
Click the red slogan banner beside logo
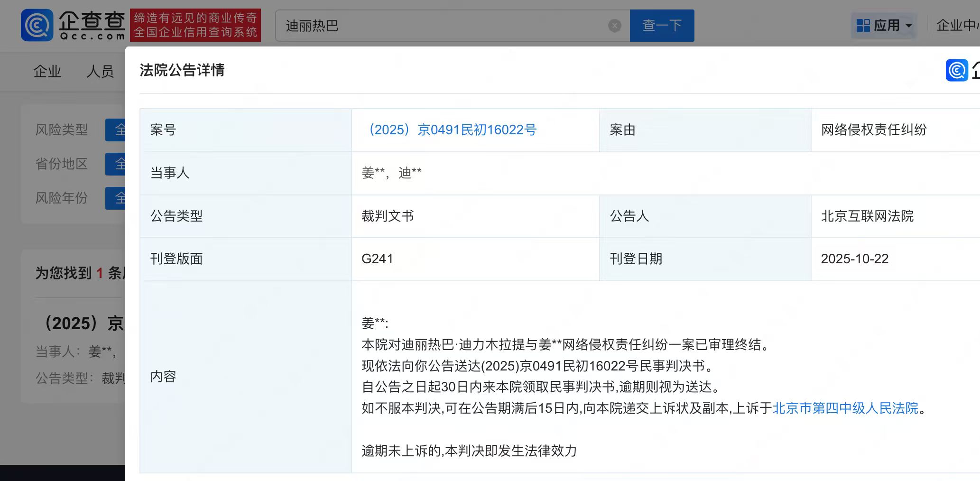pyautogui.click(x=195, y=26)
